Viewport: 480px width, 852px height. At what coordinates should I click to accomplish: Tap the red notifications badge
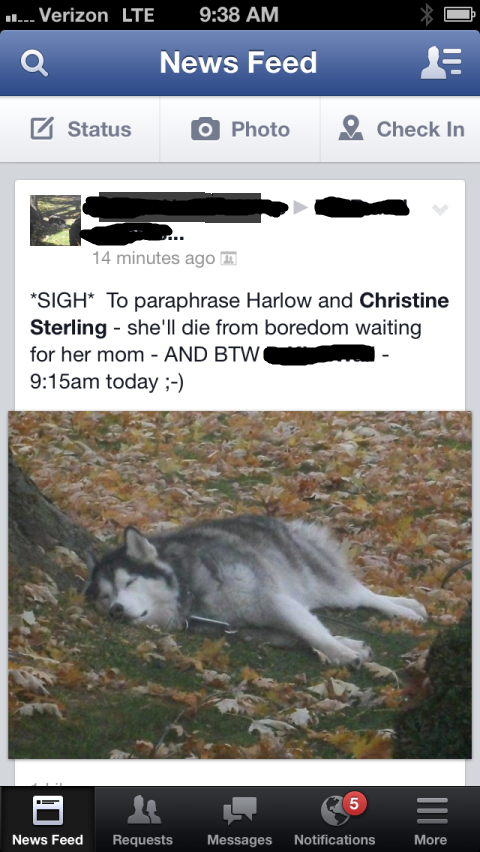[354, 803]
